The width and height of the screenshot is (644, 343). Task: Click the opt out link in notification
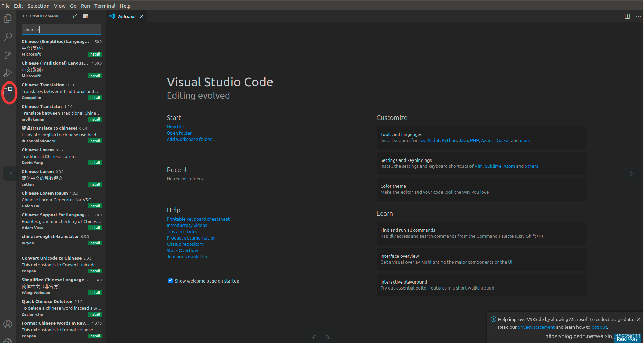click(x=599, y=327)
